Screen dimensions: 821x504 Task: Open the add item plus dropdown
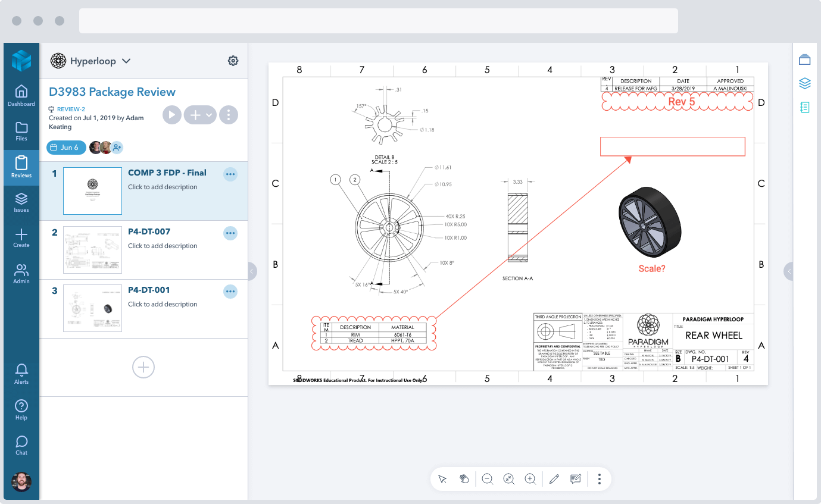click(x=200, y=115)
